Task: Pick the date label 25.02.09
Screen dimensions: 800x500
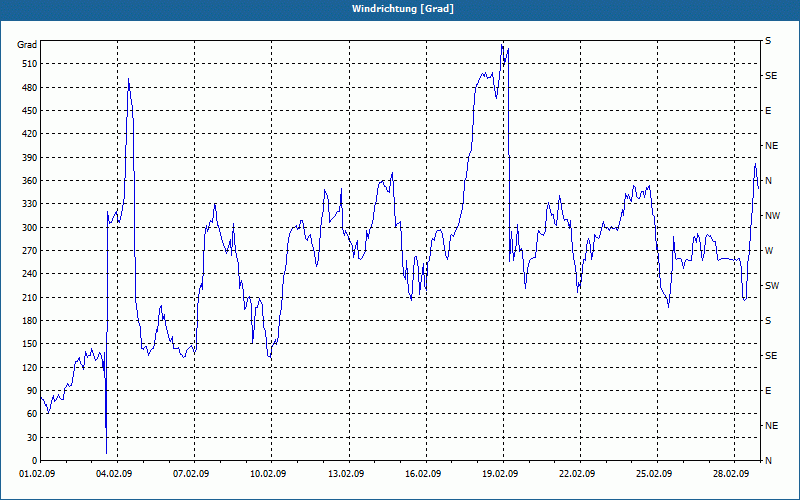Action: tap(654, 474)
